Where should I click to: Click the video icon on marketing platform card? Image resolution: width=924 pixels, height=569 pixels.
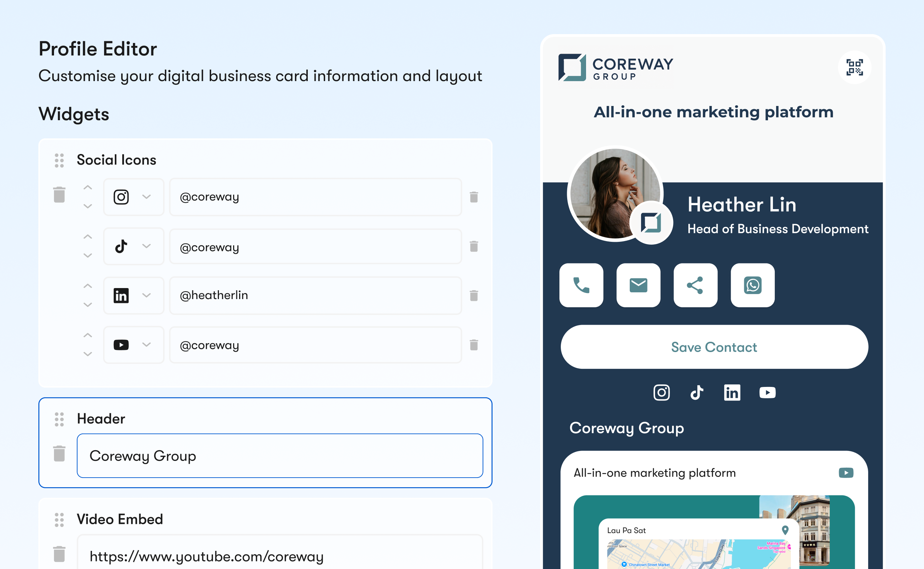click(846, 473)
